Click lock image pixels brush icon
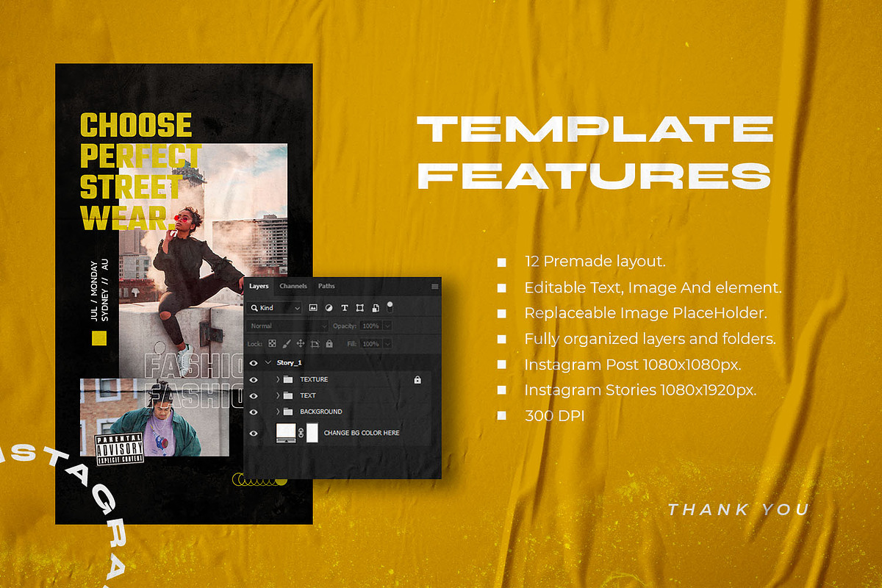This screenshot has height=588, width=882. click(x=287, y=343)
